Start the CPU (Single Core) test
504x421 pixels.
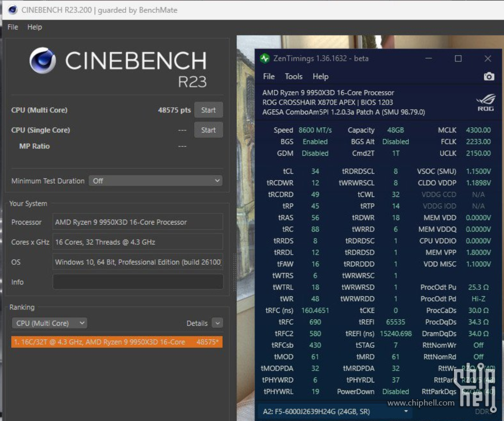208,130
